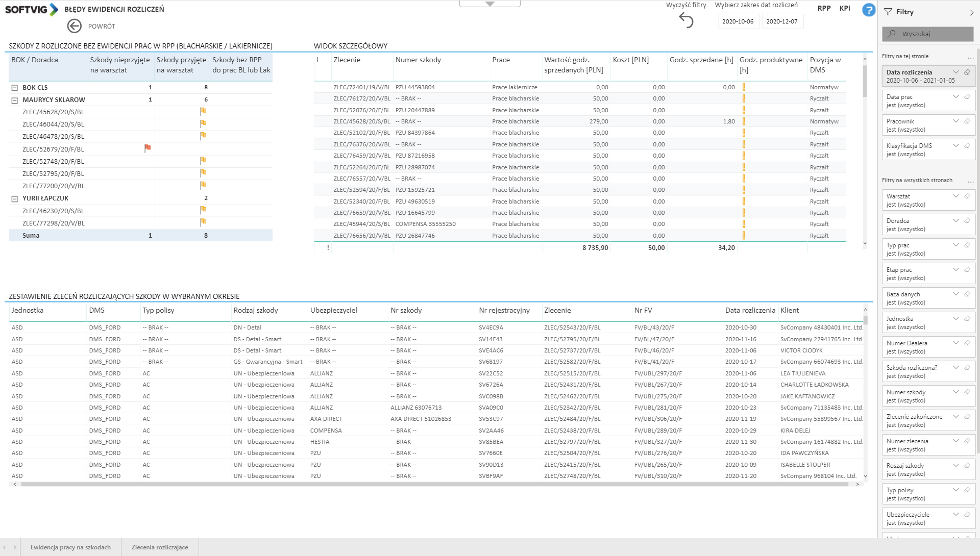The image size is (980, 556).
Task: Collapse the YURII ŁAPCZUK group
Action: pos(15,198)
